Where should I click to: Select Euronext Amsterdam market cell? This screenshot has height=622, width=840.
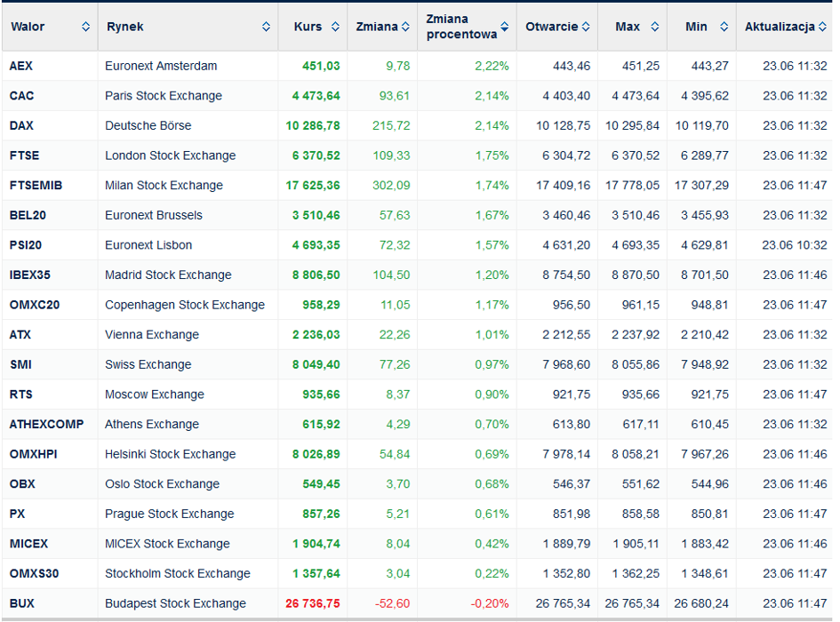point(188,66)
